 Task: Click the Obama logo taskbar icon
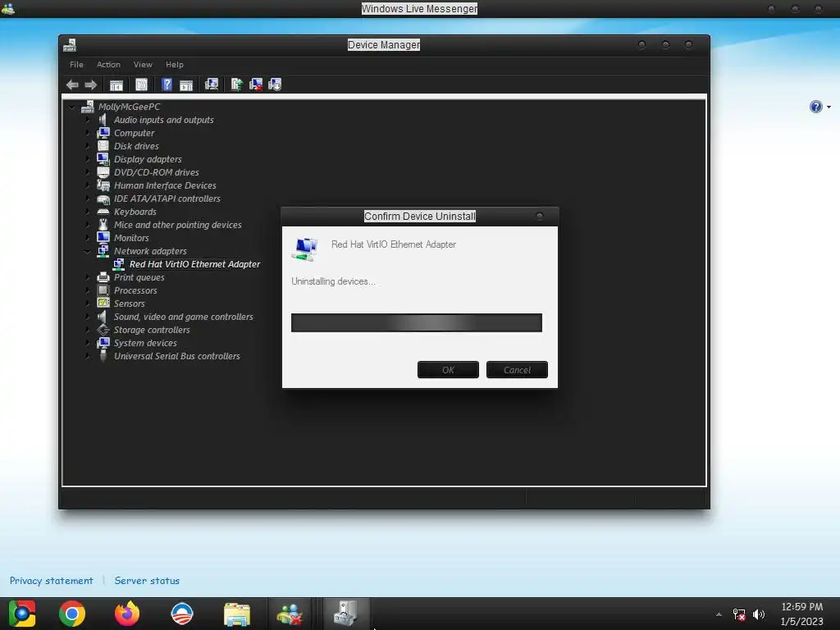click(181, 614)
